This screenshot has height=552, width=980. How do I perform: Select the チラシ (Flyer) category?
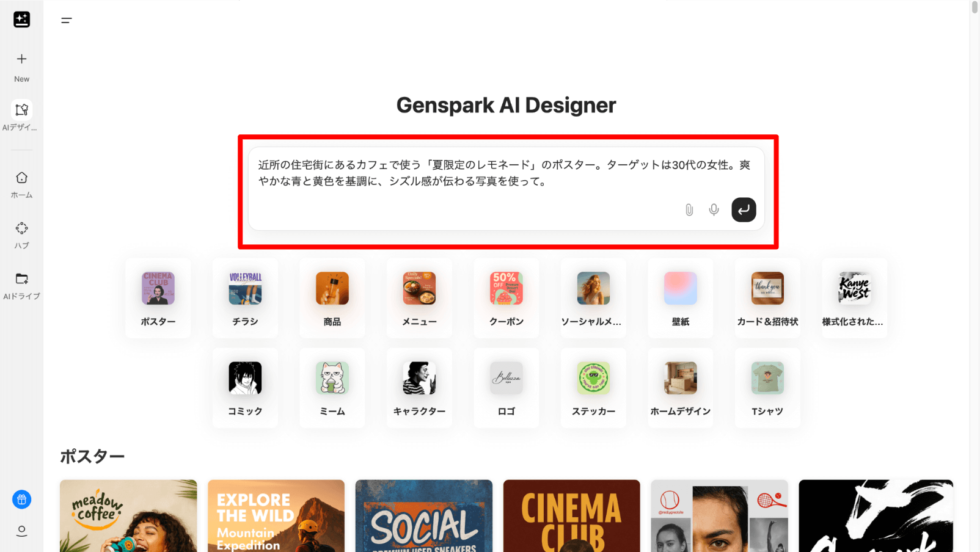[245, 298]
